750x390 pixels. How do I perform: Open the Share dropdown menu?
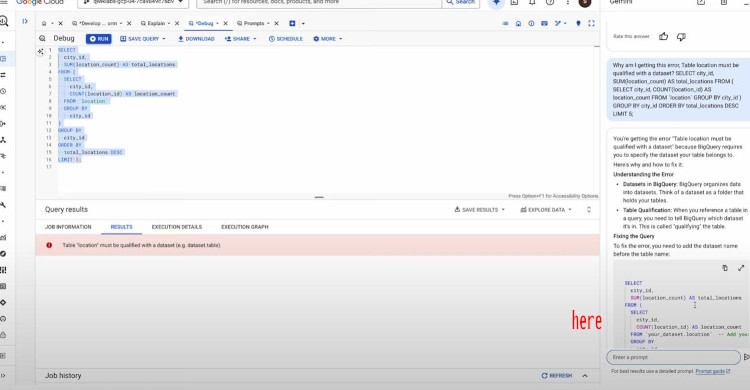241,39
